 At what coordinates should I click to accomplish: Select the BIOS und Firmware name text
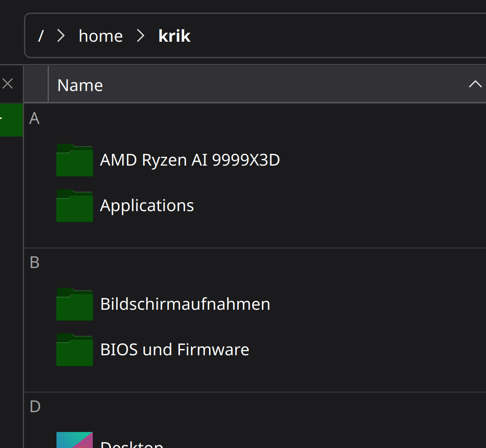coord(175,350)
